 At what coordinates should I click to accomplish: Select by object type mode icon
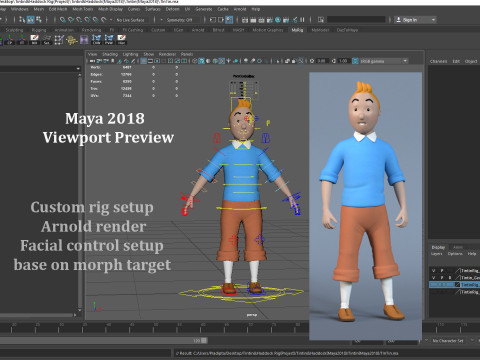[30, 20]
